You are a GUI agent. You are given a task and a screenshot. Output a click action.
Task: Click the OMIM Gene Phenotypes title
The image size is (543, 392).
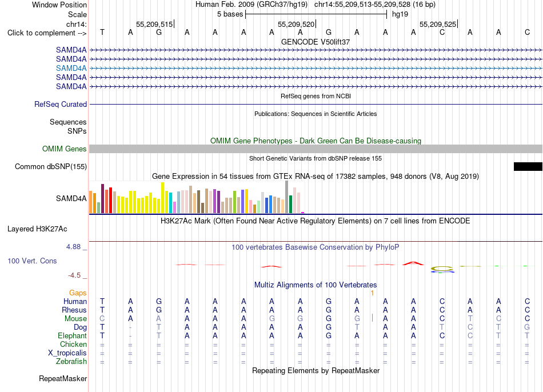coord(316,141)
